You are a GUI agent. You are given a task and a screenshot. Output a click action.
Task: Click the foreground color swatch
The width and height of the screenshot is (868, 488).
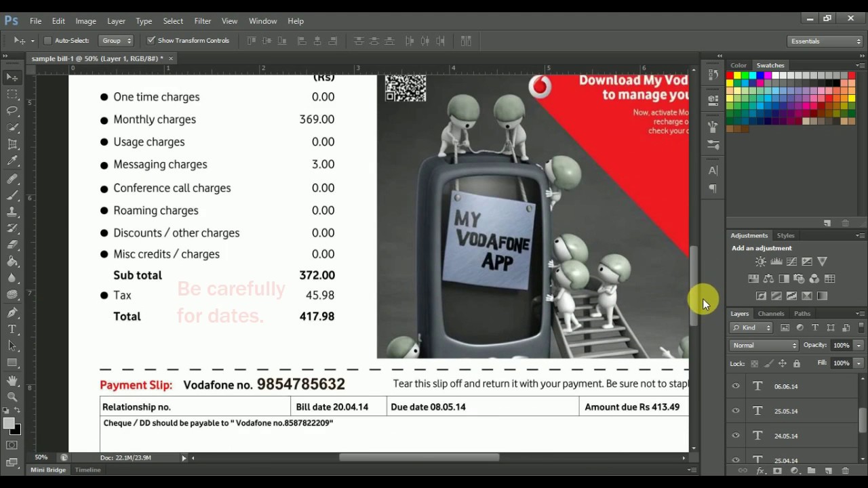[9, 424]
